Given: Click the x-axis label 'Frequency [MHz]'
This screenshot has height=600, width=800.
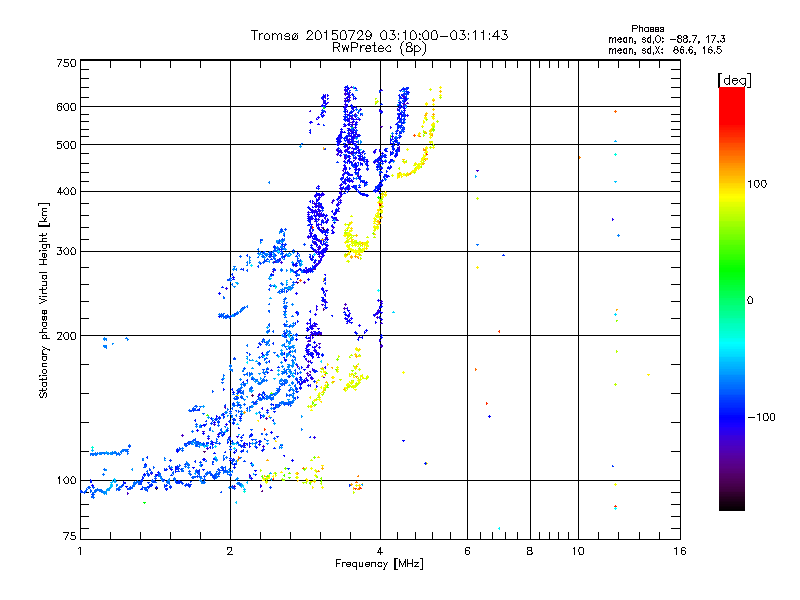Looking at the screenshot, I should [379, 564].
